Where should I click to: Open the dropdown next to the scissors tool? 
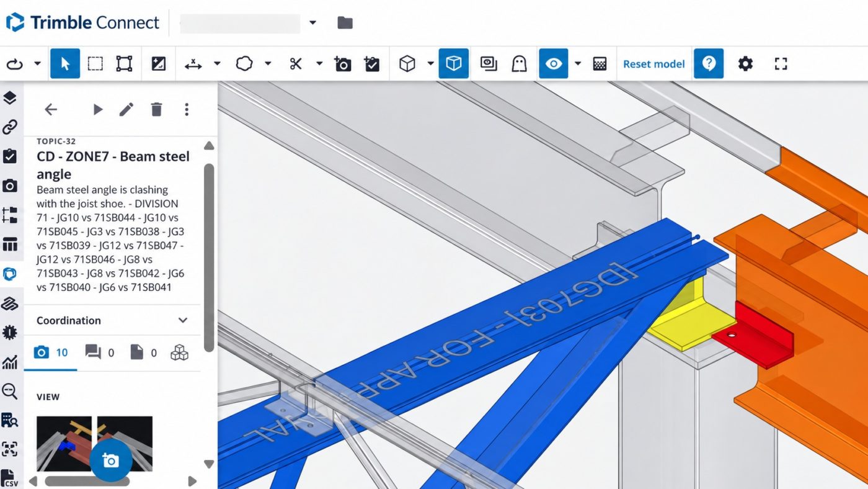point(319,63)
